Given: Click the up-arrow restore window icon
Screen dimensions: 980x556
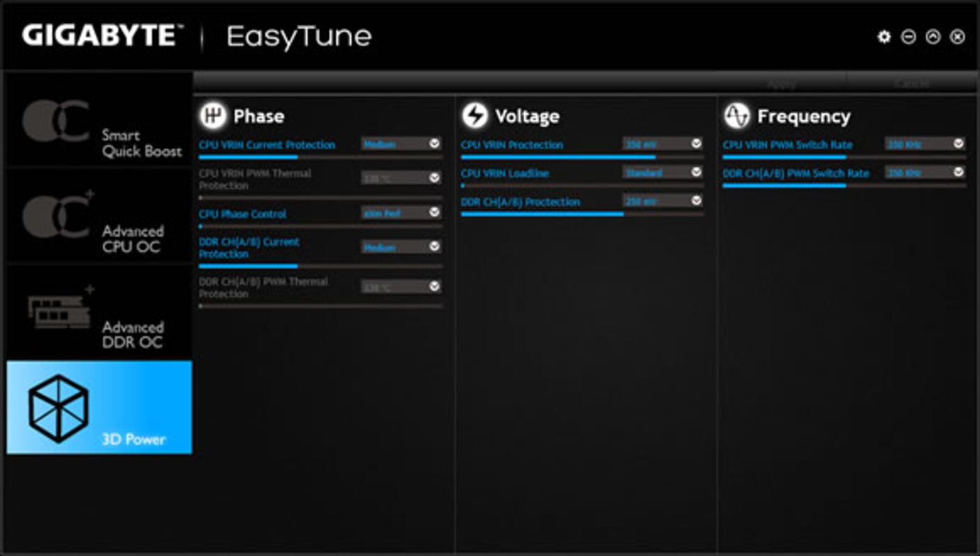Looking at the screenshot, I should (933, 37).
